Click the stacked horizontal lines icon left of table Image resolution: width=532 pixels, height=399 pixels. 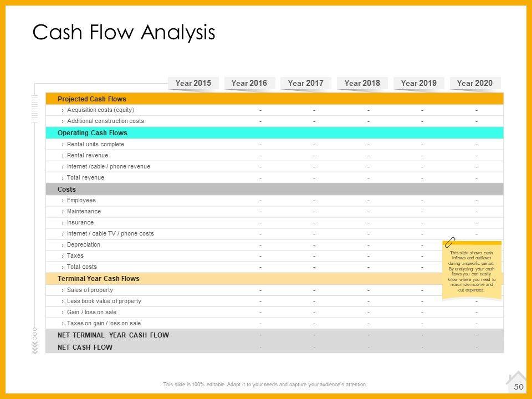pyautogui.click(x=34, y=108)
